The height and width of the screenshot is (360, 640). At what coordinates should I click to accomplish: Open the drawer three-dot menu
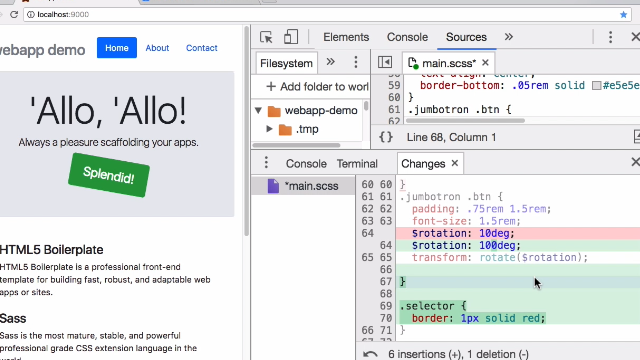tap(266, 162)
